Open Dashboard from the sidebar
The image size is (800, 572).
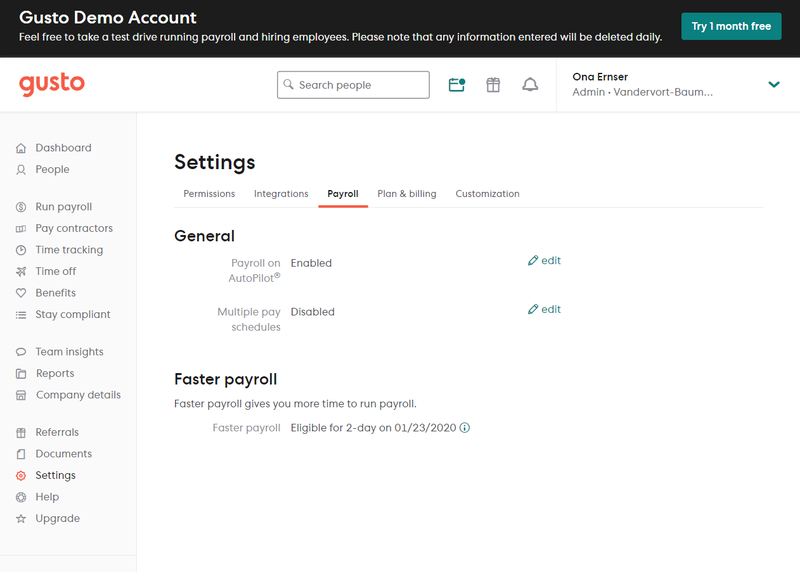coord(63,148)
